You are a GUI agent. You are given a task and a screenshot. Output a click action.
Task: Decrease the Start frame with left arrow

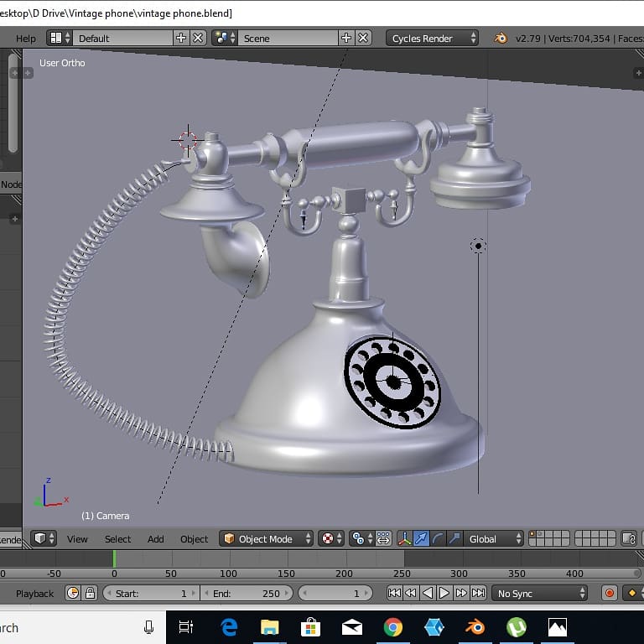pos(109,593)
